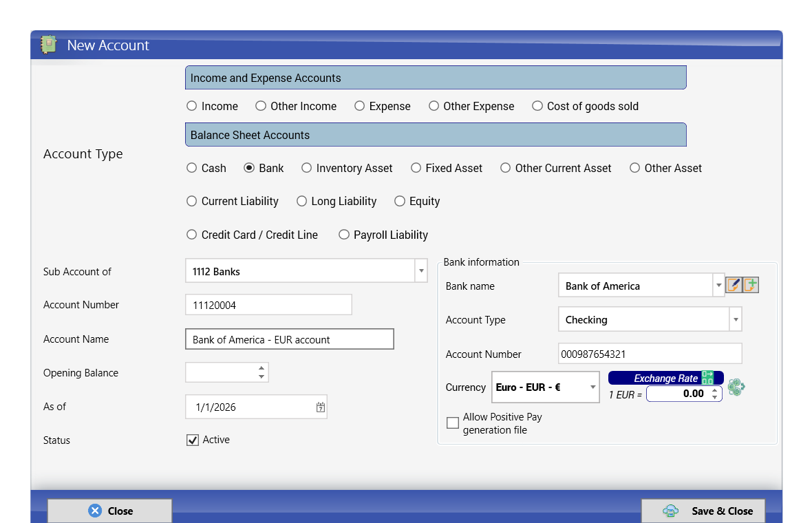Choose the Inventory Asset option
This screenshot has height=523, width=812.
point(307,168)
